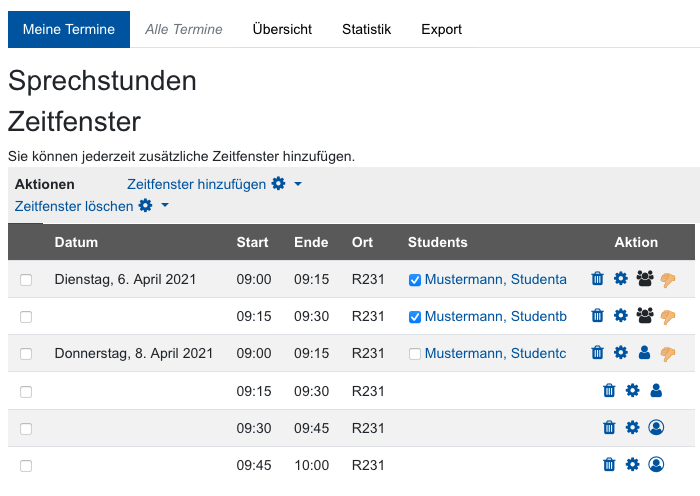
Task: Open settings gear for Studentb's 09:15 slot
Action: [620, 316]
